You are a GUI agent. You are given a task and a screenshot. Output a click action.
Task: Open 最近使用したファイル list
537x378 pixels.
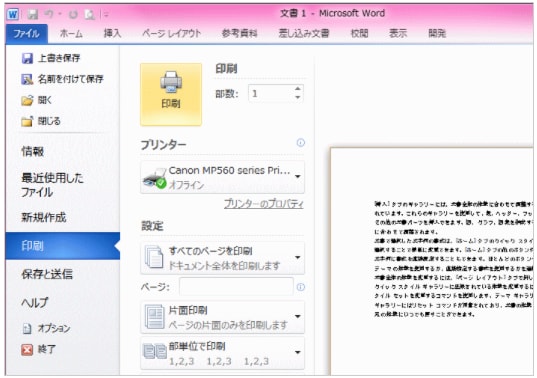52,185
